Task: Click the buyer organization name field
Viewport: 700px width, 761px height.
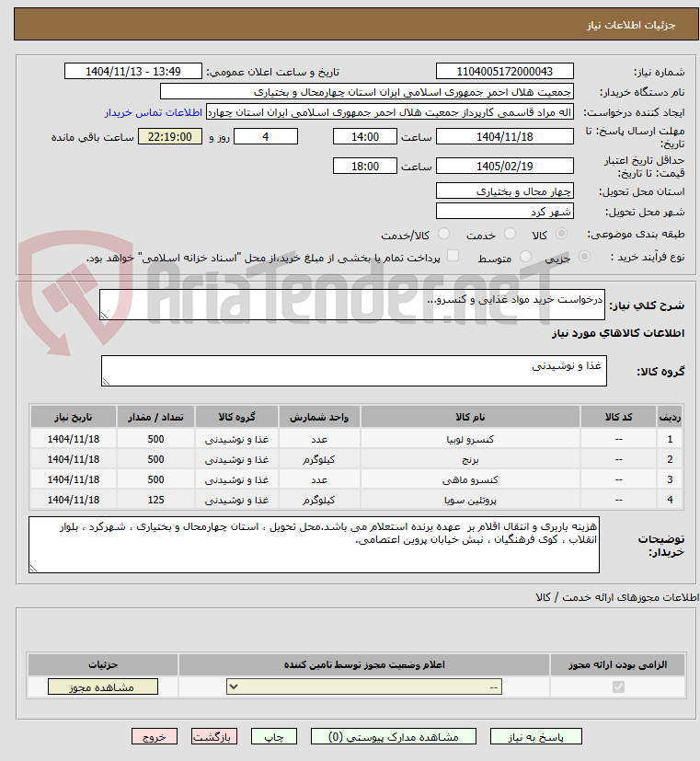Action: pos(367,92)
